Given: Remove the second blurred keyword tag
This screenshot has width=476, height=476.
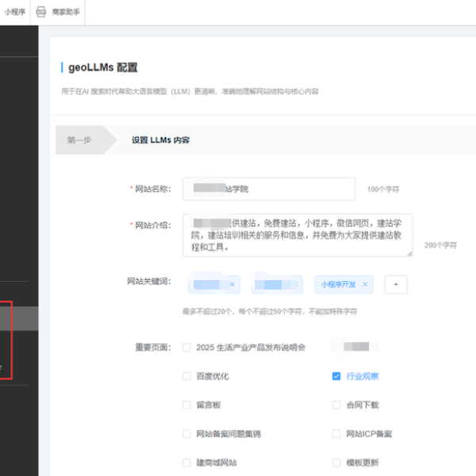Looking at the screenshot, I should pos(296,284).
